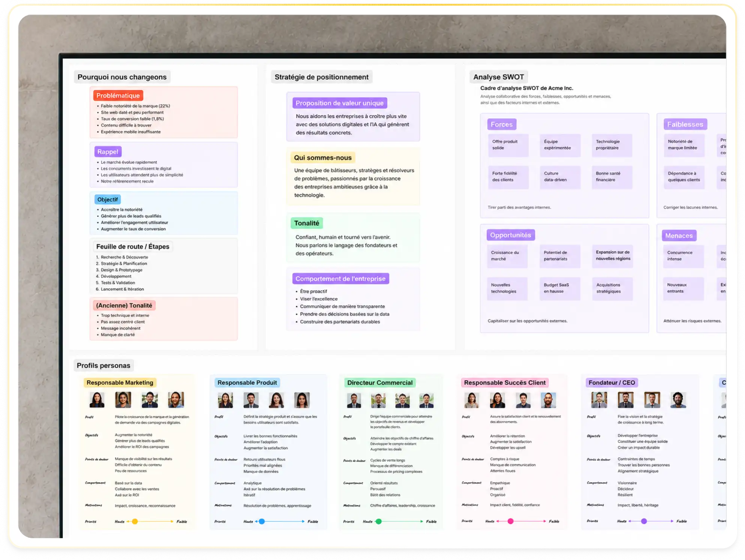Click the green priority slider knob for Directeur Commercial

[379, 522]
